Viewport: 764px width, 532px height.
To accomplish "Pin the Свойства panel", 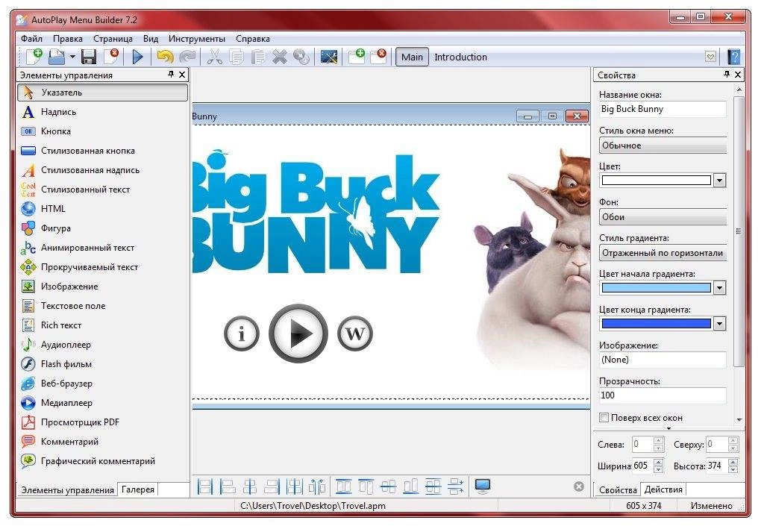I will coord(727,75).
